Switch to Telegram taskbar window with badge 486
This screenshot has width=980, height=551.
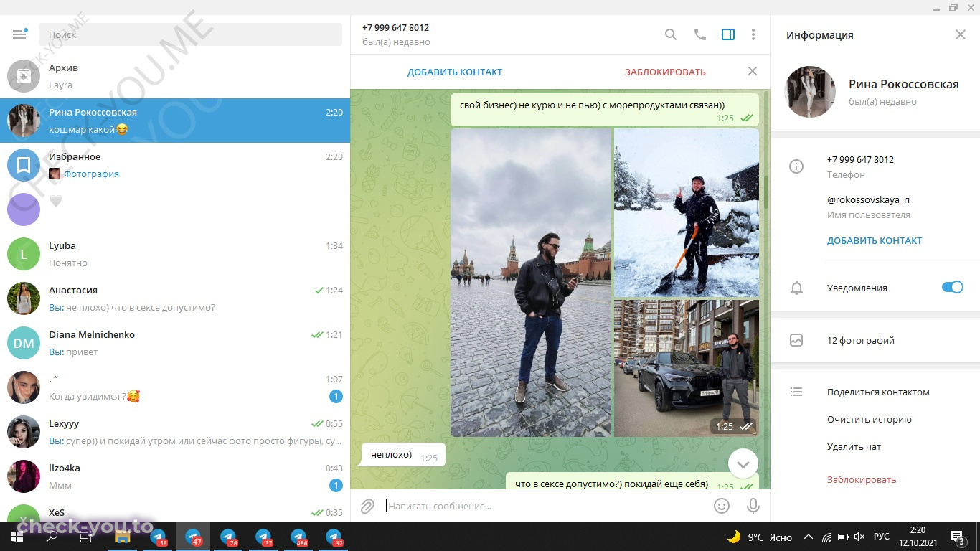pos(298,537)
